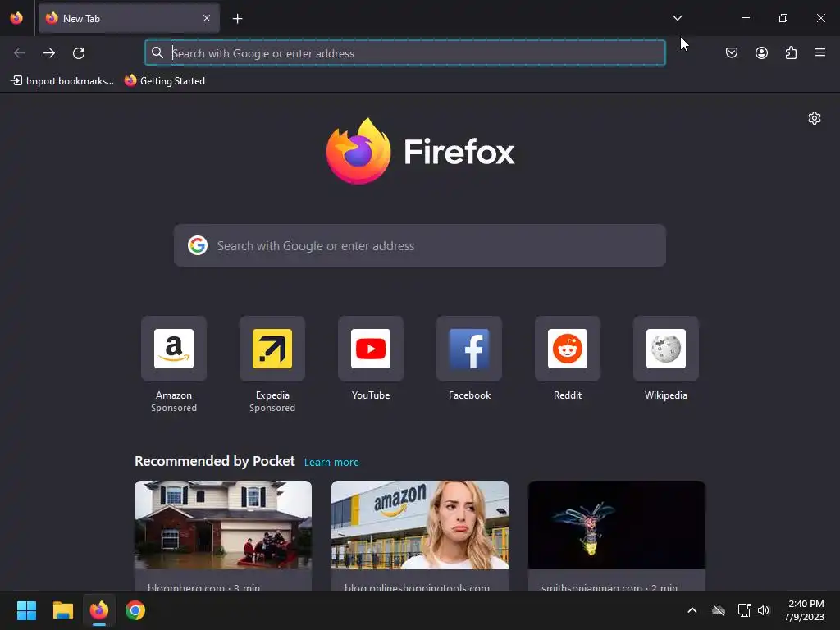Viewport: 840px width, 630px height.
Task: Open Firefox View pinned tab icon
Action: [x=16, y=18]
